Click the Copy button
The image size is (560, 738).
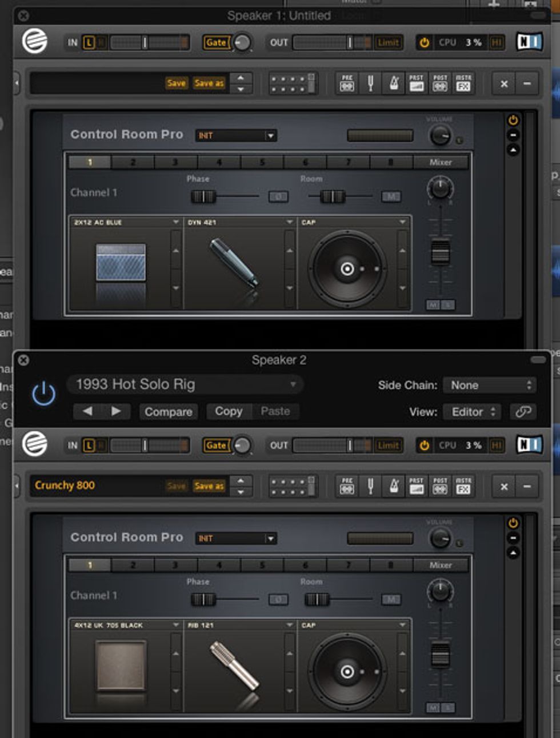(x=229, y=411)
